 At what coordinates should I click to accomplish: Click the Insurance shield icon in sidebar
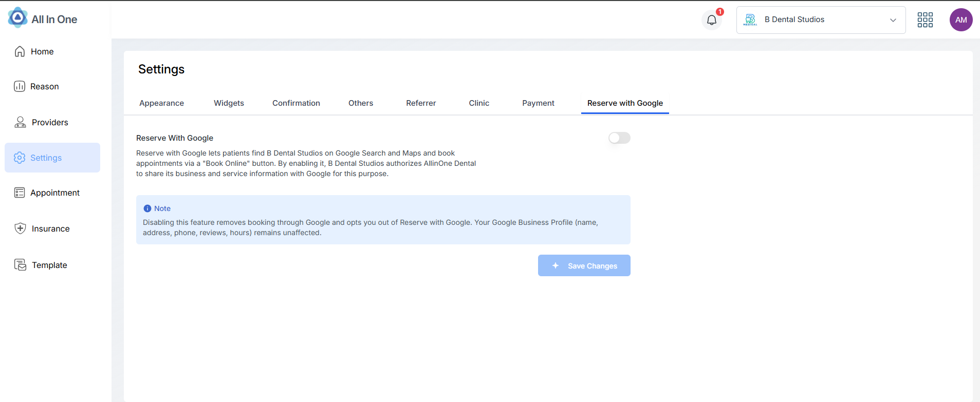pyautogui.click(x=20, y=228)
